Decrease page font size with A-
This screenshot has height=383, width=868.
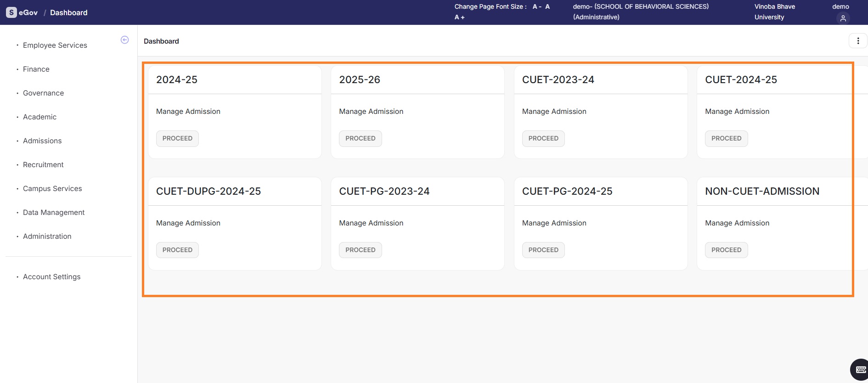(536, 7)
